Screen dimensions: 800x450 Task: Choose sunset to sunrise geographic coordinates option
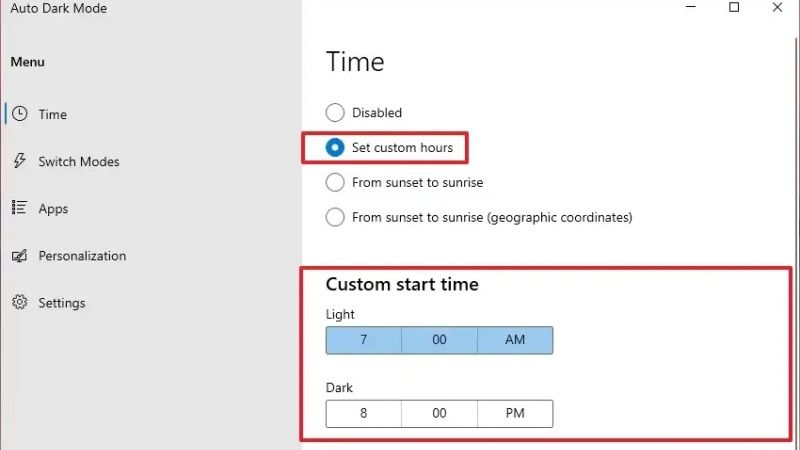335,217
